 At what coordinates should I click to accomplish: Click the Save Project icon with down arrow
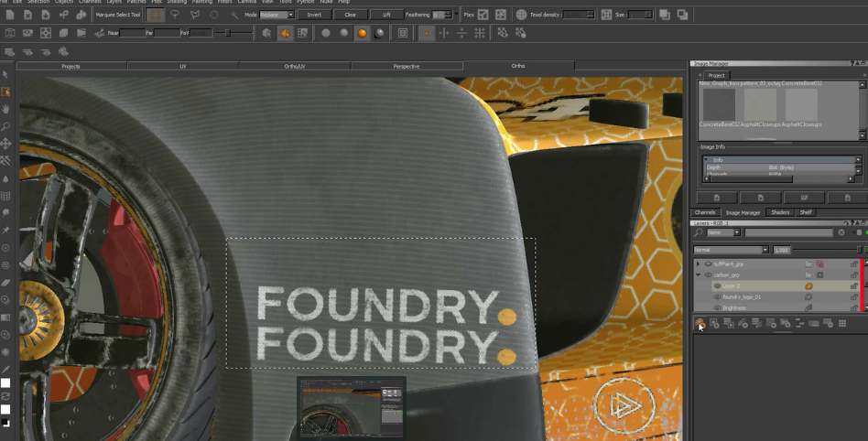point(46,15)
